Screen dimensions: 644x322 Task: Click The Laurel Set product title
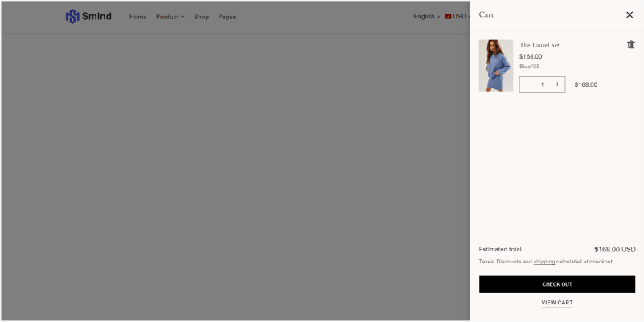point(539,45)
